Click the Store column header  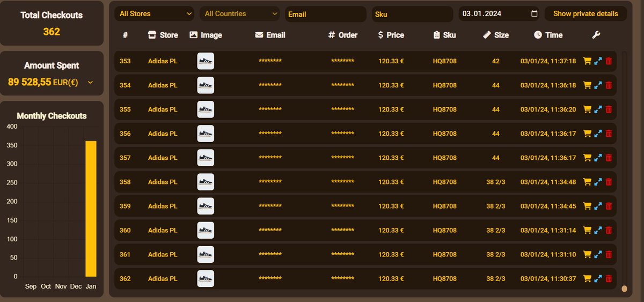click(163, 35)
